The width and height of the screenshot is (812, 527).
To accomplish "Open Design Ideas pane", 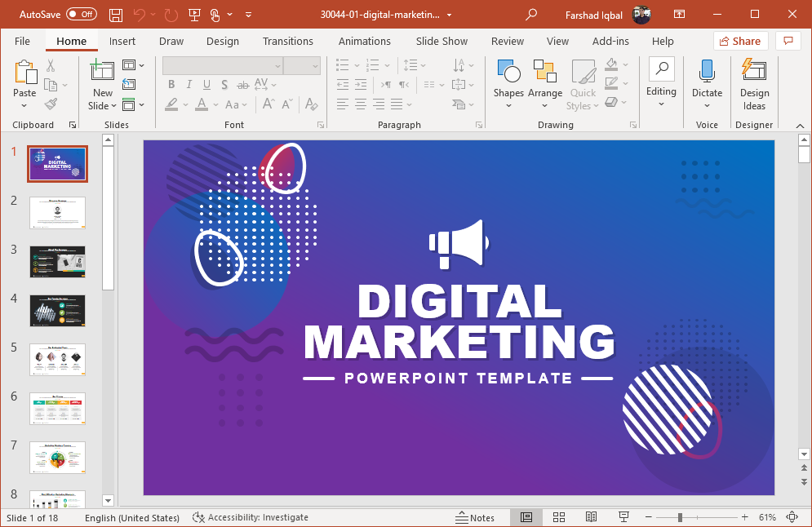I will point(754,83).
